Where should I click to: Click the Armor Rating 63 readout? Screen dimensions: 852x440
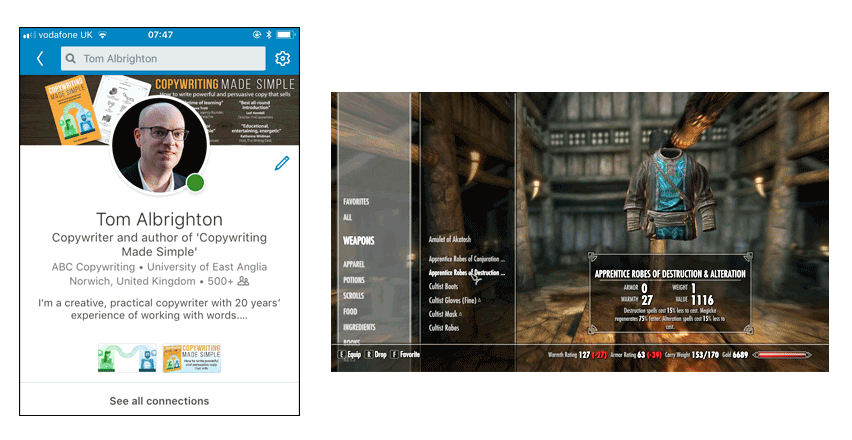click(x=636, y=355)
